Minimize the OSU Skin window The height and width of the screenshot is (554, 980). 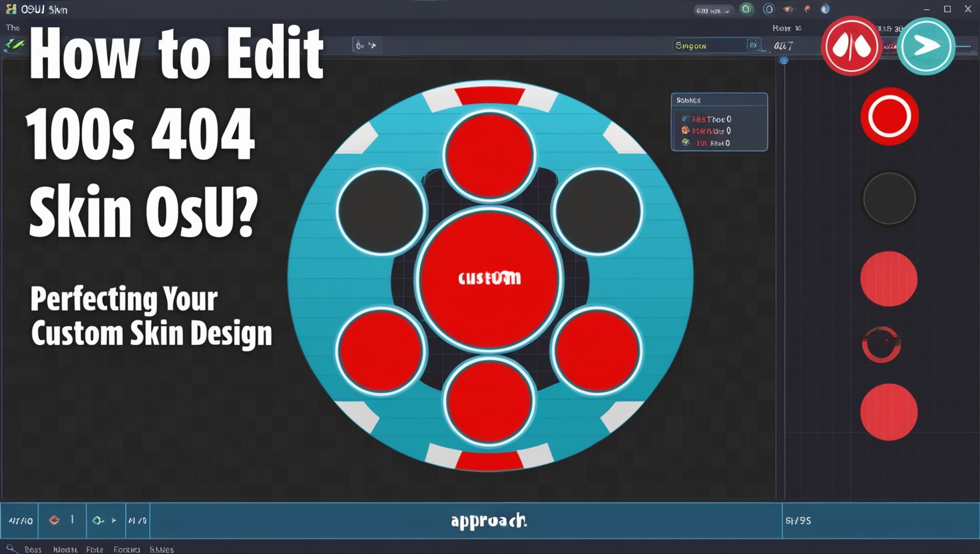pyautogui.click(x=927, y=9)
